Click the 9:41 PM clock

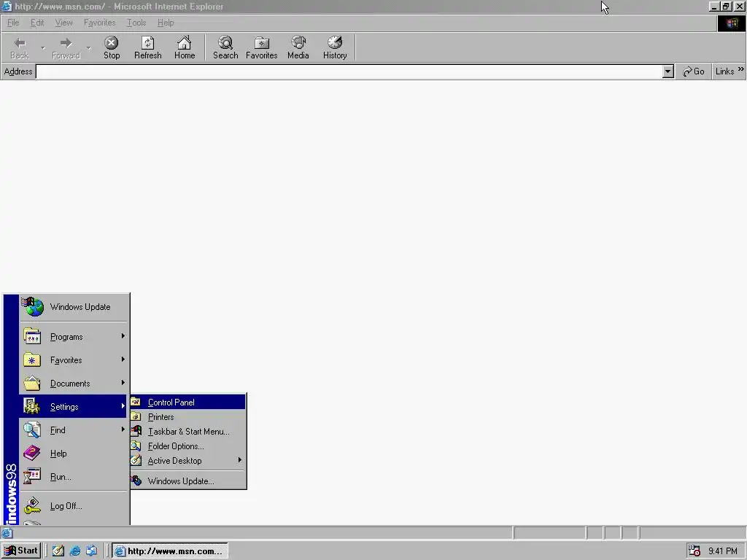(x=722, y=551)
